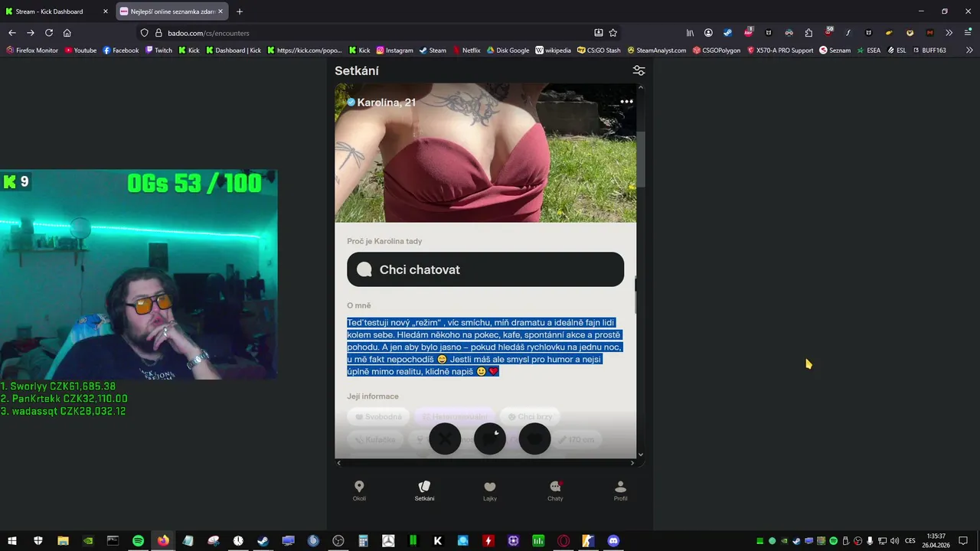Show more bookmarks chevron
This screenshot has height=551, width=980.
click(969, 51)
